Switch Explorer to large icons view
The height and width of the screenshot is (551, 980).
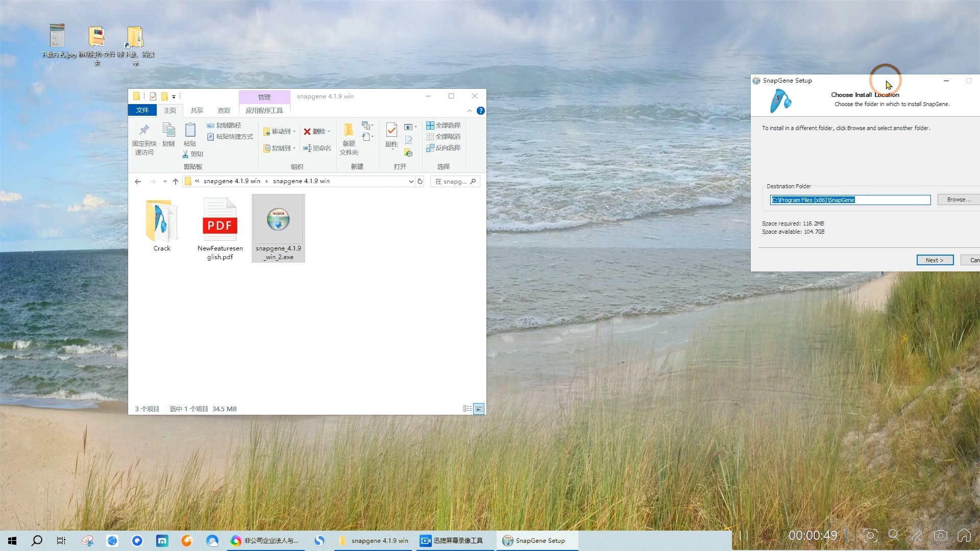coord(479,409)
